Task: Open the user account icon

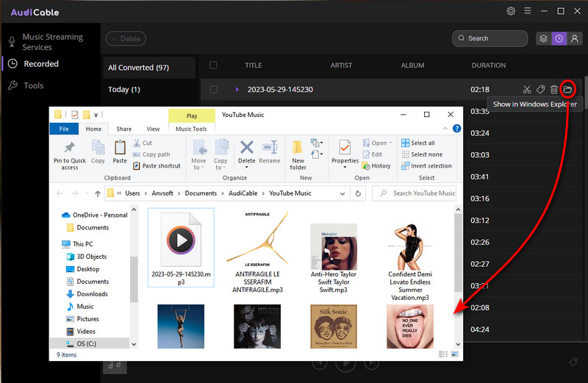Action: (574, 38)
